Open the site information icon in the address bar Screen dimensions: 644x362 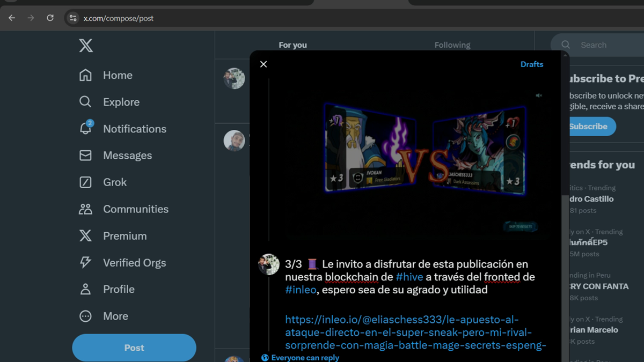pos(73,18)
